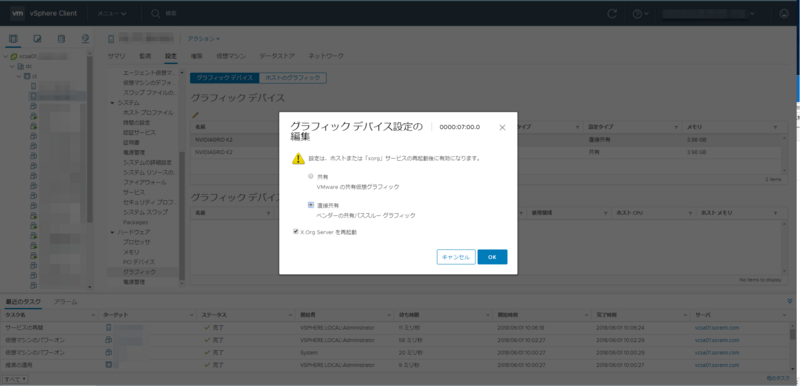Viewport: 800px width, 386px height.
Task: Open vcsa01.sorami.com link in サービスの再開 row
Action: coord(717,327)
